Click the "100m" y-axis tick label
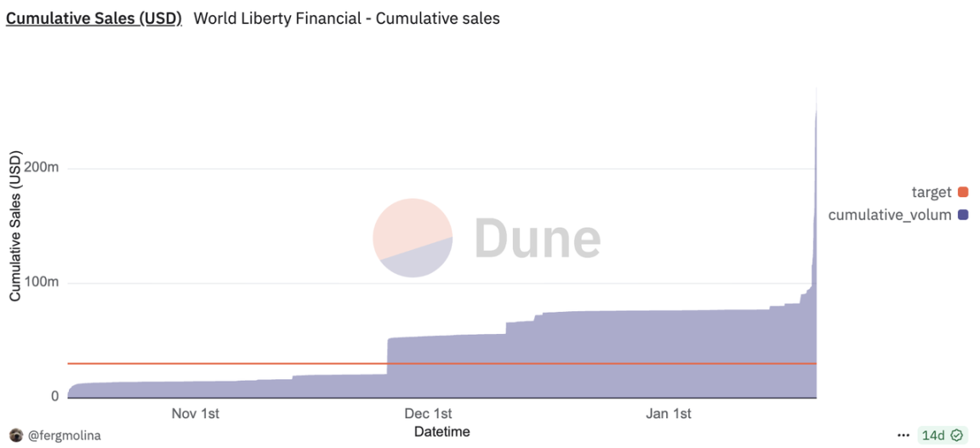The width and height of the screenshot is (980, 448). click(43, 283)
